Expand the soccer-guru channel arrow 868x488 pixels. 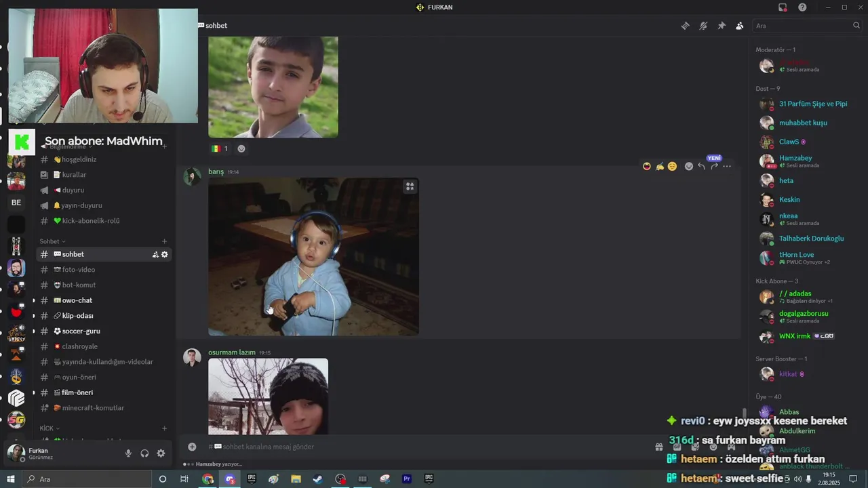(33, 331)
